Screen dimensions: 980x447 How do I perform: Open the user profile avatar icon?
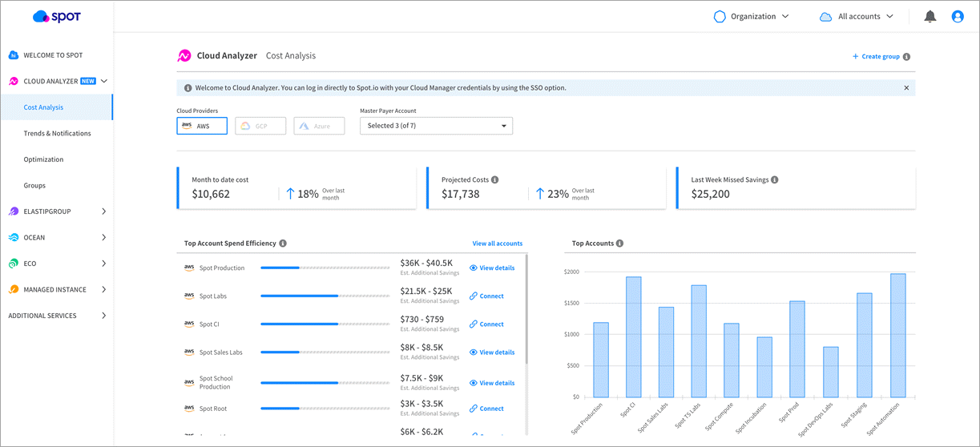958,16
